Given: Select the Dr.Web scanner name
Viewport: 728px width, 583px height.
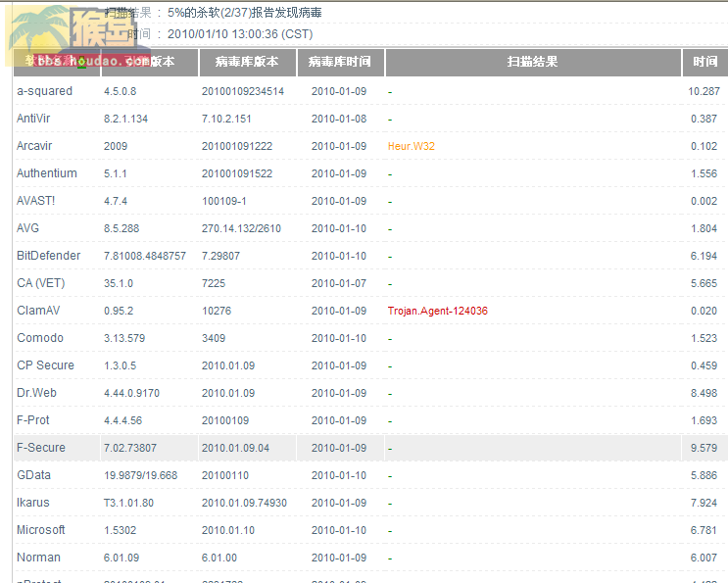Looking at the screenshot, I should pos(36,392).
